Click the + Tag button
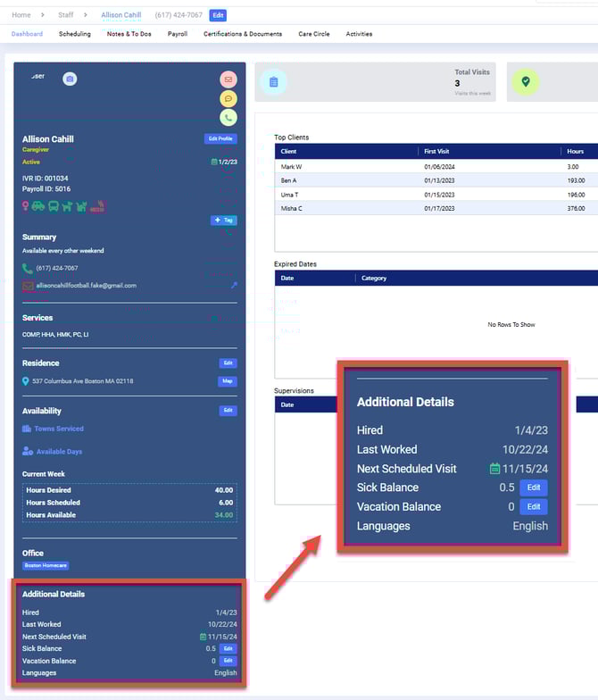 tap(224, 220)
